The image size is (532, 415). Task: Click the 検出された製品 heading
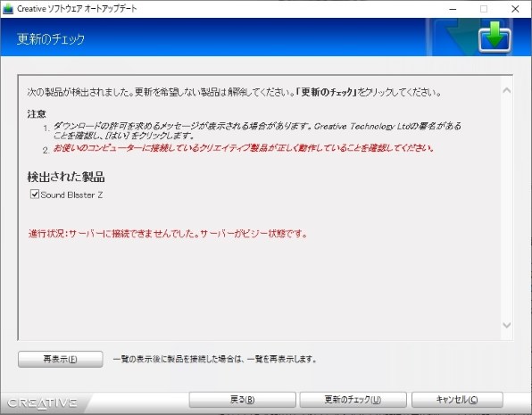[x=66, y=177]
